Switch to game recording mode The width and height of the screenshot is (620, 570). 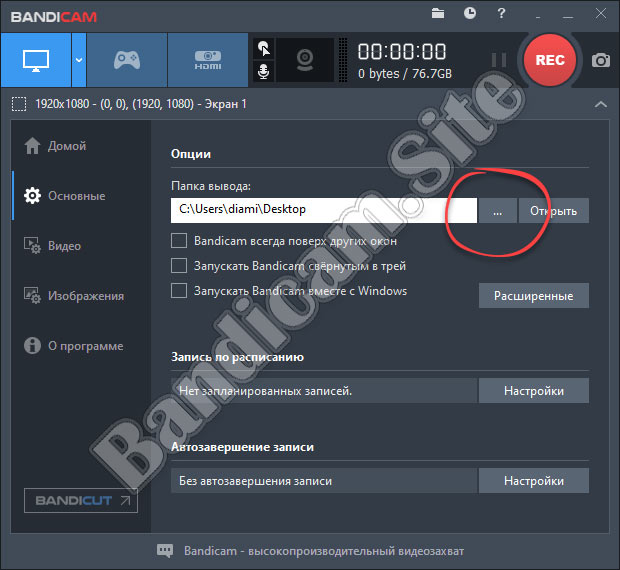(x=127, y=60)
